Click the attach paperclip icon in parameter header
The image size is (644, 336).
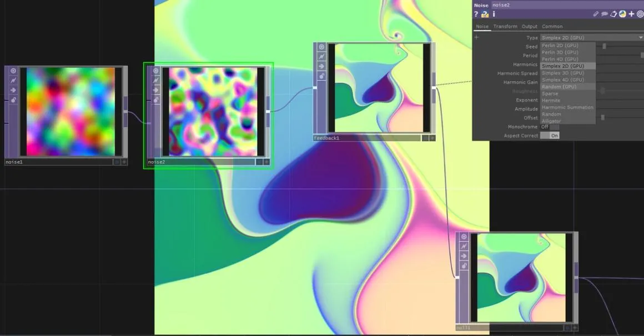[x=596, y=14]
